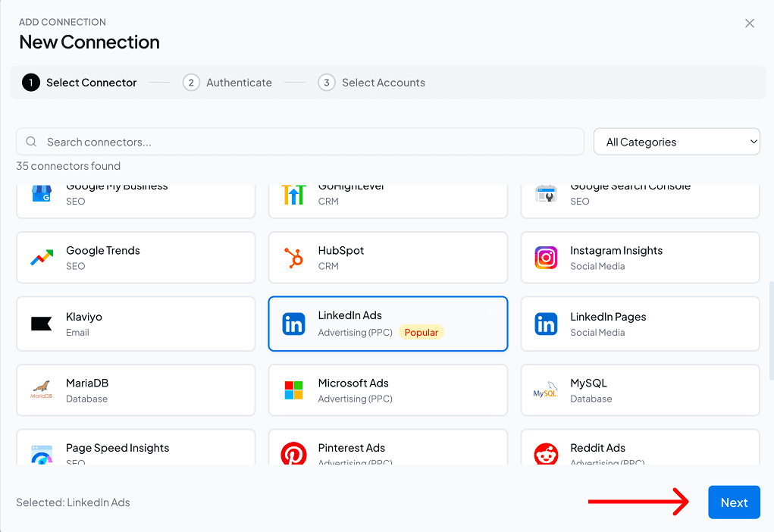Click the Google Search Console icon

tap(546, 193)
